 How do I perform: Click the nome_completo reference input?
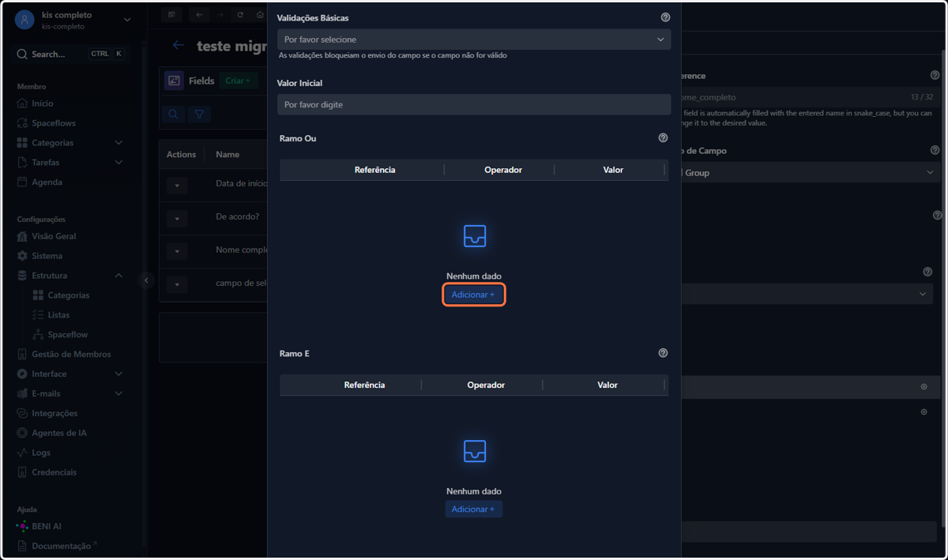[x=811, y=97]
